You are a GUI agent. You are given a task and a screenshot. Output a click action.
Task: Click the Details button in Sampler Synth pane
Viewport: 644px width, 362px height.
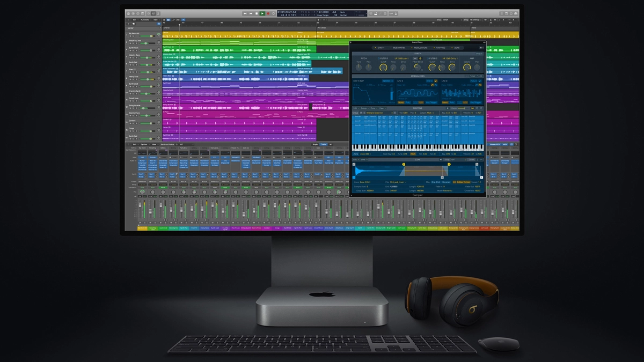(x=479, y=54)
